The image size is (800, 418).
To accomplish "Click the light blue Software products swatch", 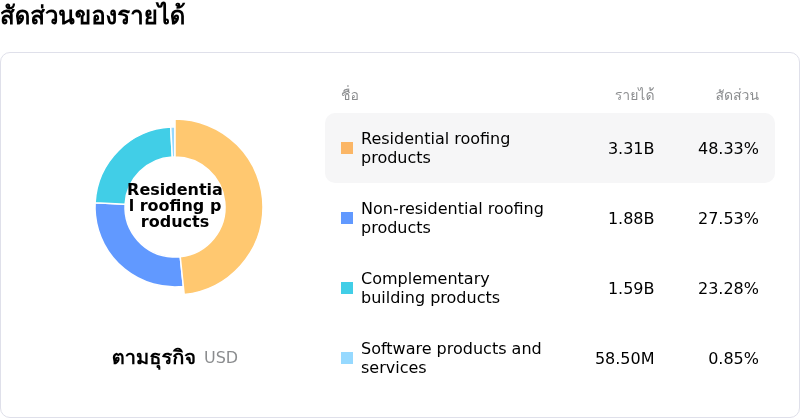I will (x=347, y=358).
